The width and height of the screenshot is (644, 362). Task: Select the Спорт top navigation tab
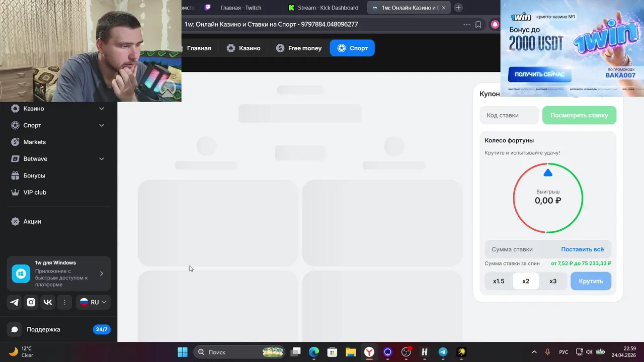point(352,48)
